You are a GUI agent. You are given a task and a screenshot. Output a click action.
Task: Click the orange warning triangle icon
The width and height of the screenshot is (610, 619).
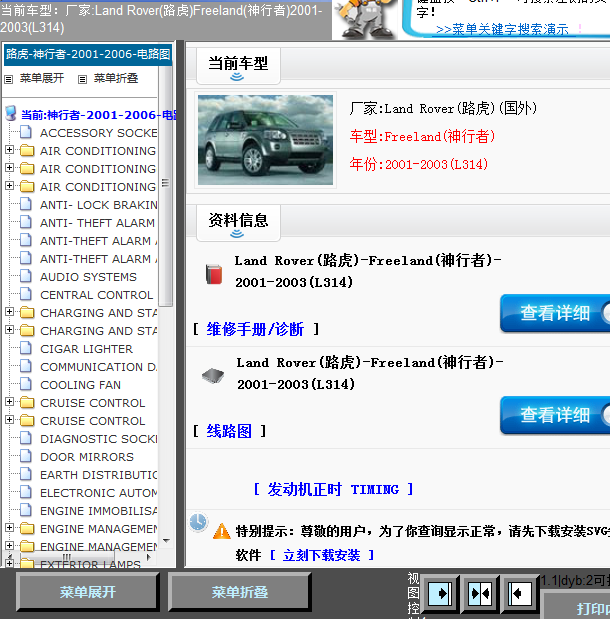tap(221, 531)
